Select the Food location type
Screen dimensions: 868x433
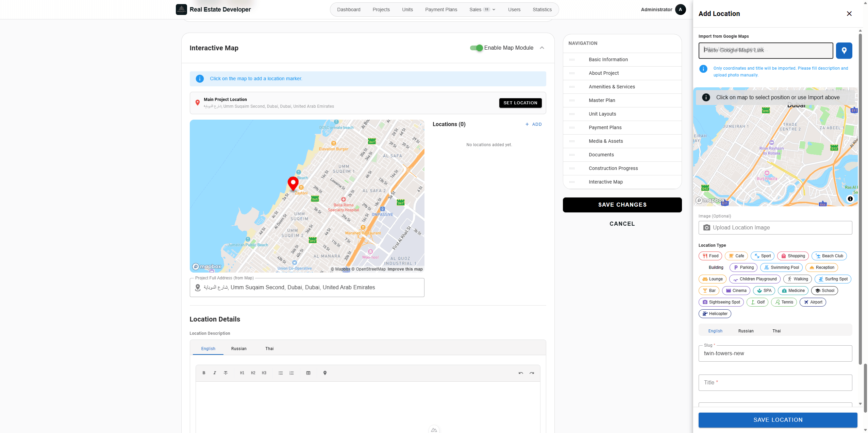coord(710,256)
